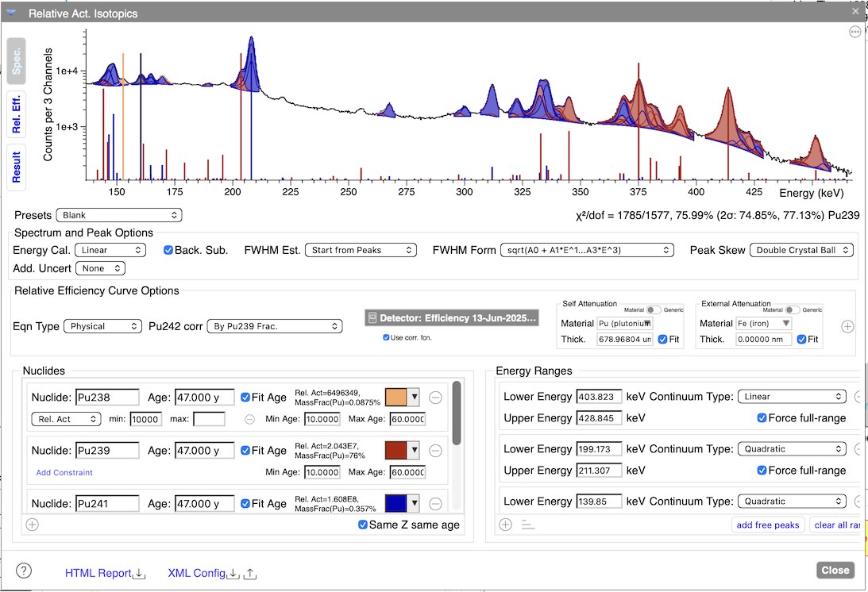Download the HTML Report icon
Screen dimensions: 868x592
point(140,574)
